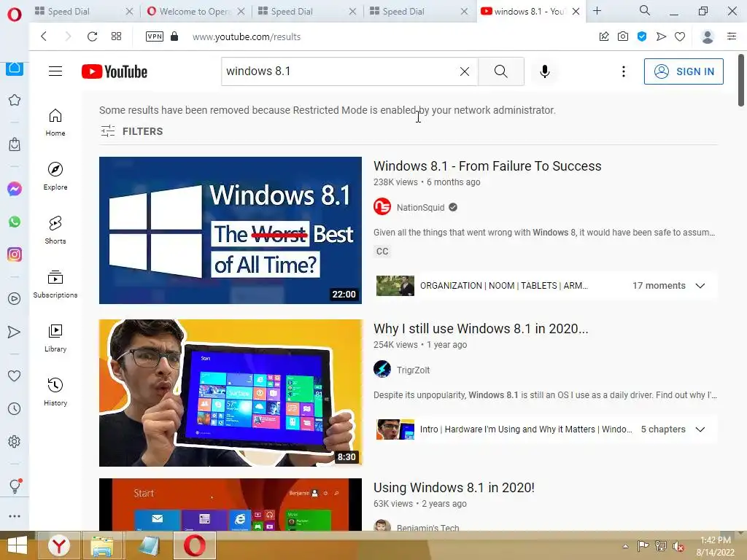Open YouTube settings three-dot menu
The width and height of the screenshot is (747, 560).
(623, 71)
